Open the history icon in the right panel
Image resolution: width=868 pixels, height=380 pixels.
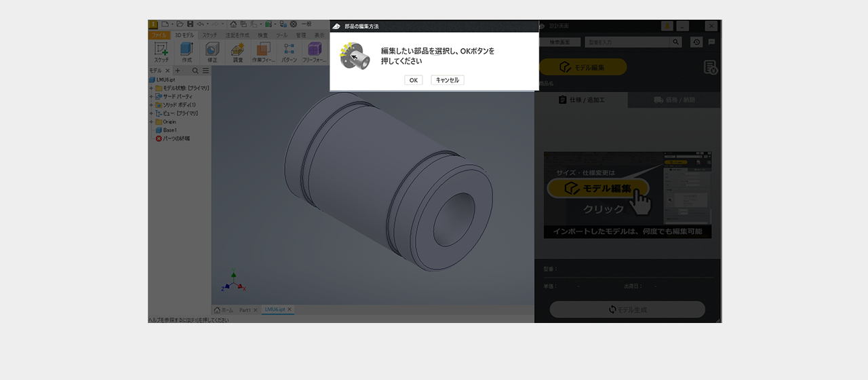pyautogui.click(x=696, y=42)
